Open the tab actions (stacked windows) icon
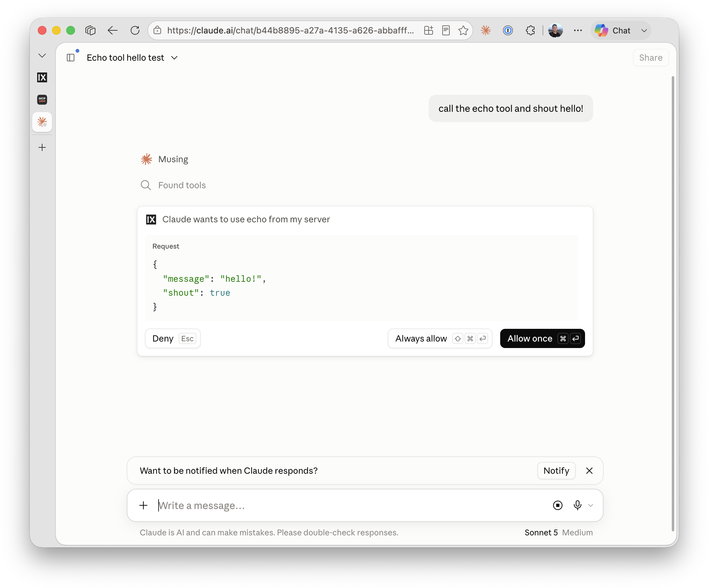Screen dimensions: 708x588 point(90,30)
